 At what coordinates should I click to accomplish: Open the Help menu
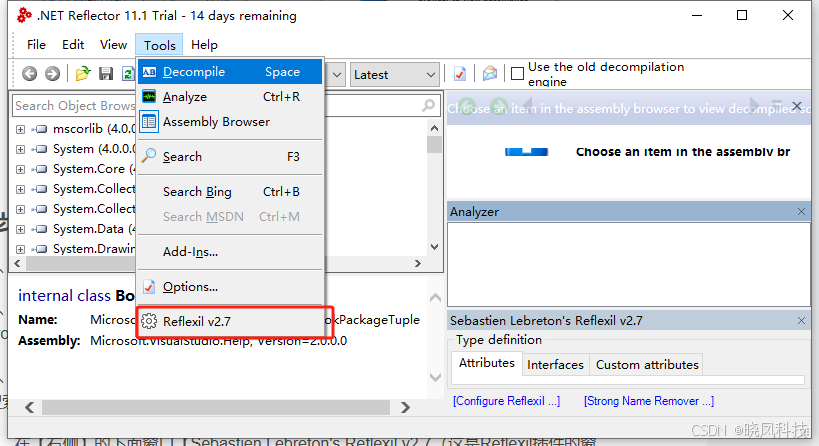204,45
